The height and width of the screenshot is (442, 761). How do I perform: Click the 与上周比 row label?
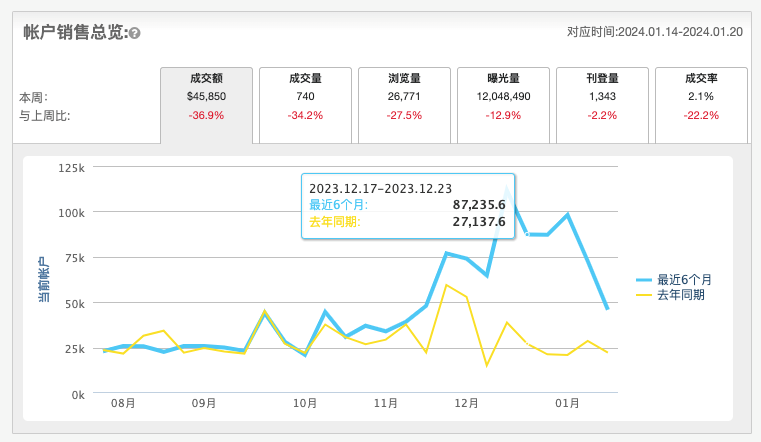tap(45, 116)
